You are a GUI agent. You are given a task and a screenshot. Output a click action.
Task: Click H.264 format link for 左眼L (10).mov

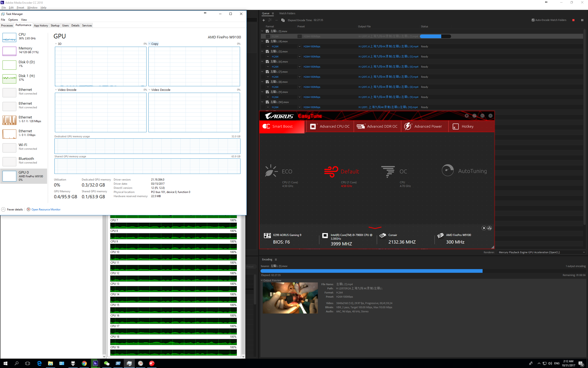click(275, 107)
